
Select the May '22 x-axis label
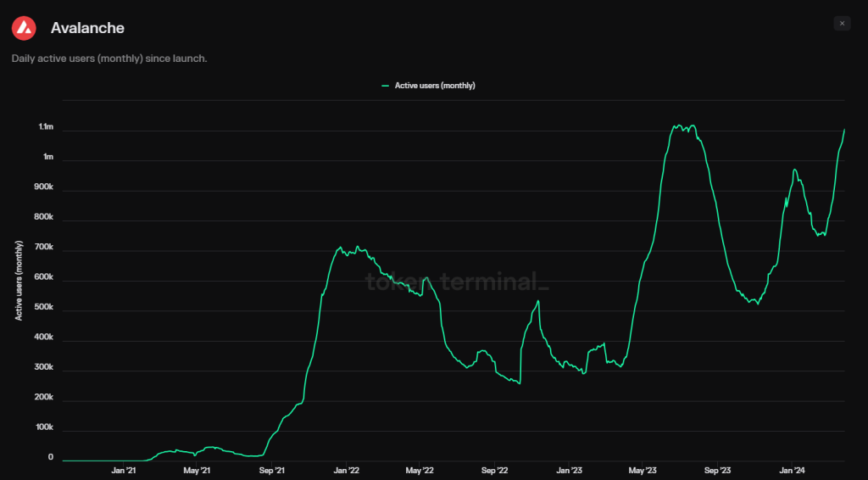[420, 470]
